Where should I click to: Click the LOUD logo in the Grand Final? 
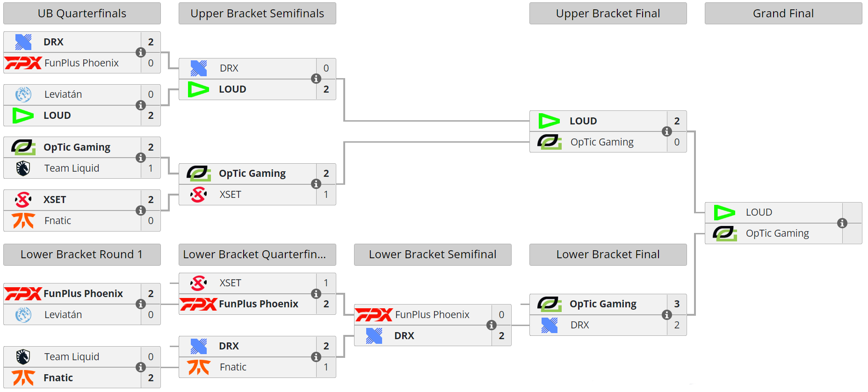(x=724, y=213)
